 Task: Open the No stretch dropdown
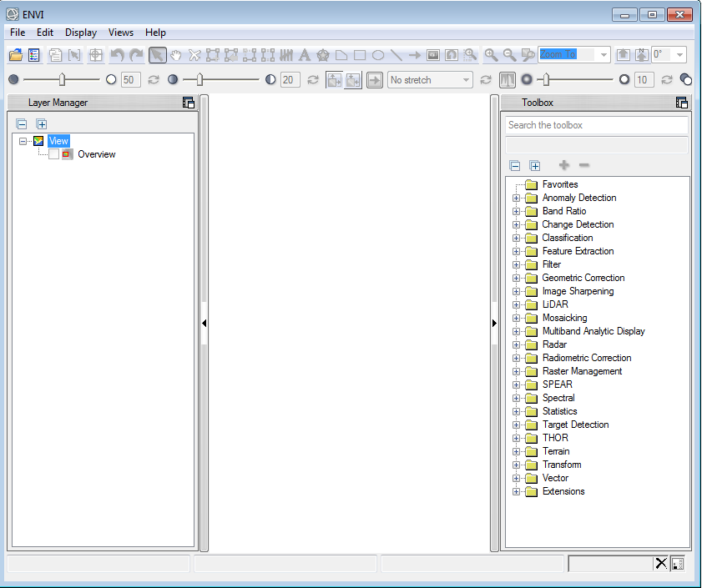(x=466, y=80)
